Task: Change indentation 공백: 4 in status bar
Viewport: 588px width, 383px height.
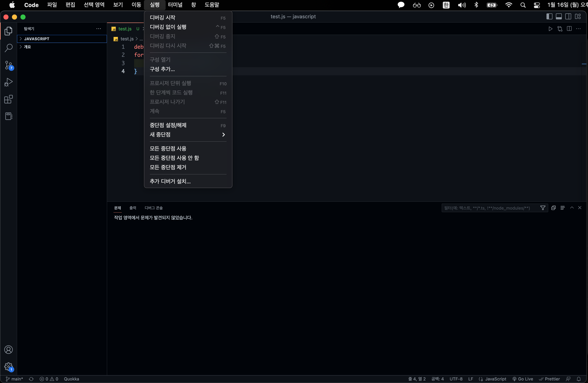Action: point(437,379)
